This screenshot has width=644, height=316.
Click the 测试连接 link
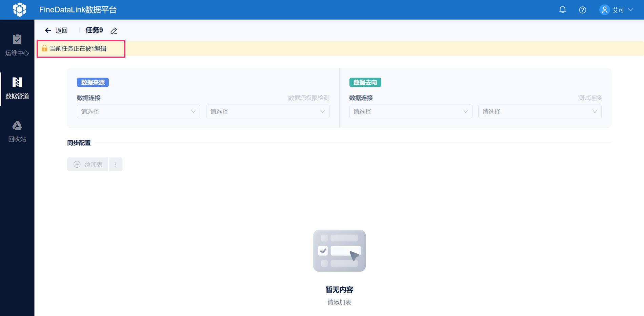pos(590,98)
